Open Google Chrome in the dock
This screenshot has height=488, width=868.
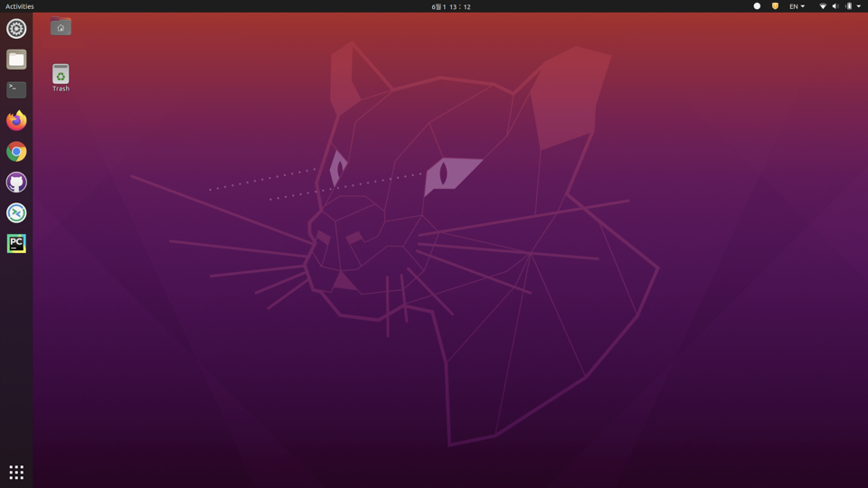point(16,152)
